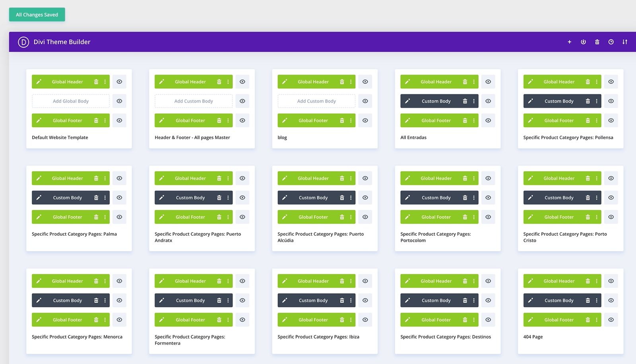Click the Divi logo circle icon
The height and width of the screenshot is (364, 636).
[23, 42]
